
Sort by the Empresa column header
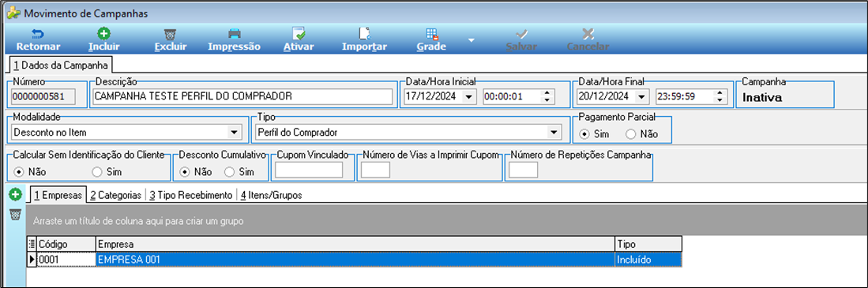coord(355,244)
